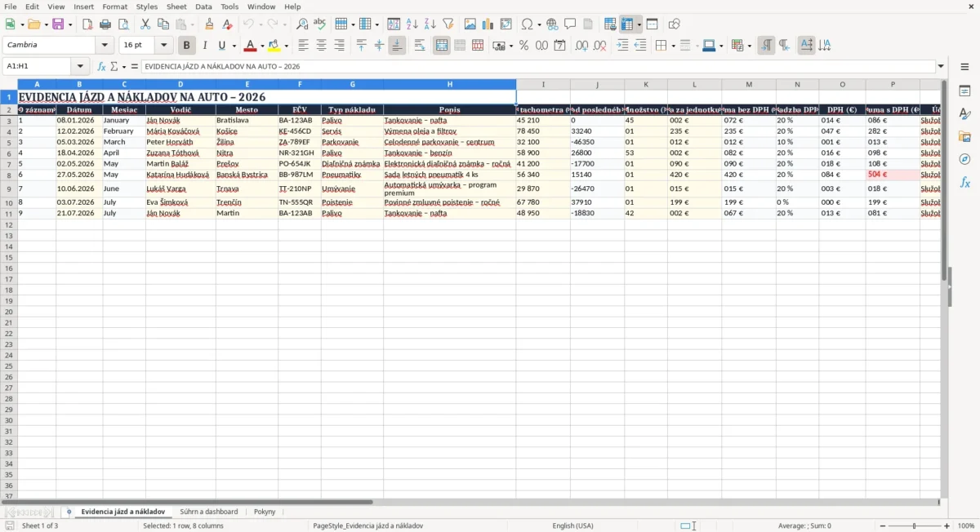Save the document with the Save icon
Viewport: 980px width, 532px height.
click(x=58, y=24)
